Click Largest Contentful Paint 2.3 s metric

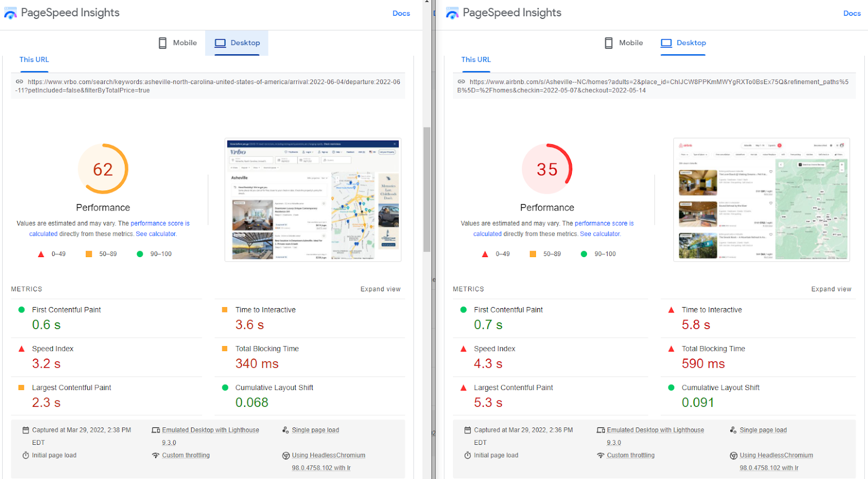106,397
